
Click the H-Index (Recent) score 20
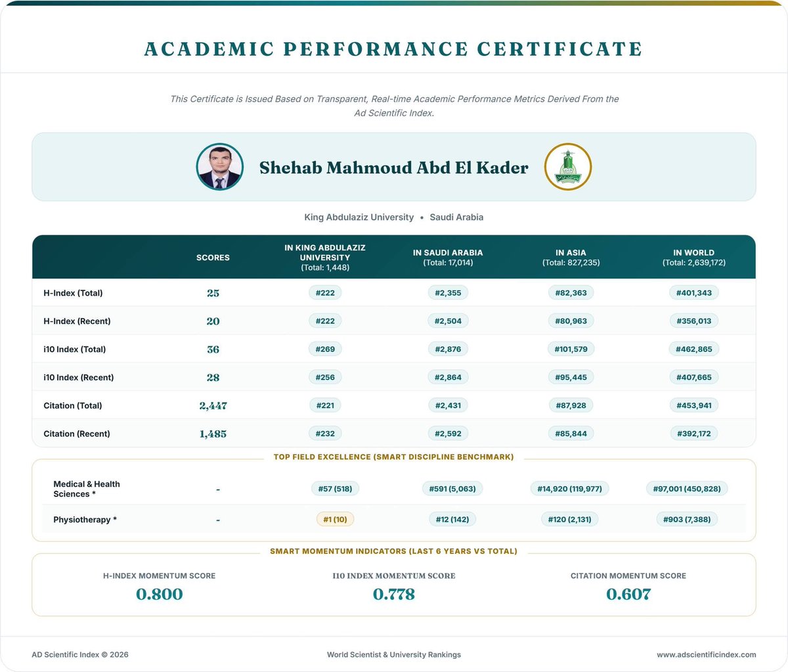(213, 321)
